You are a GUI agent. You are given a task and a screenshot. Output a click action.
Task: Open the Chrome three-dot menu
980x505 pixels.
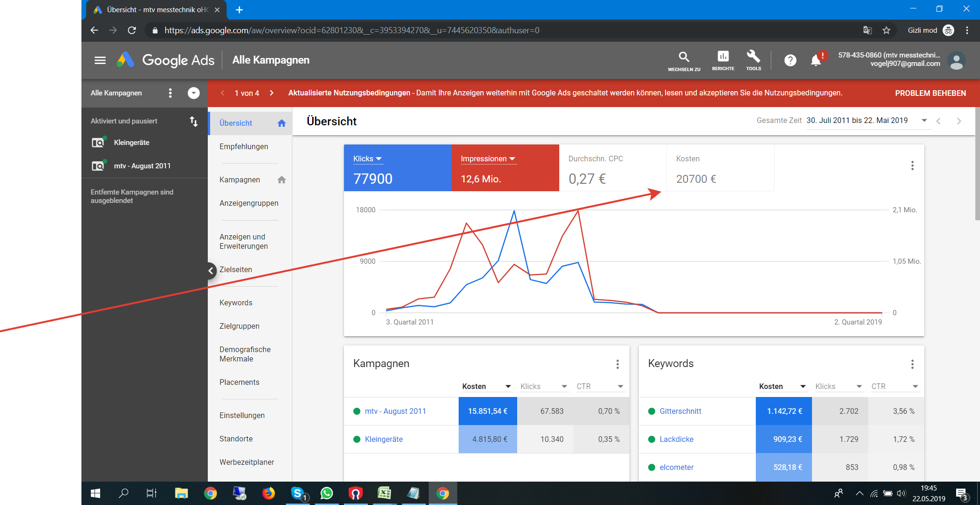[967, 30]
